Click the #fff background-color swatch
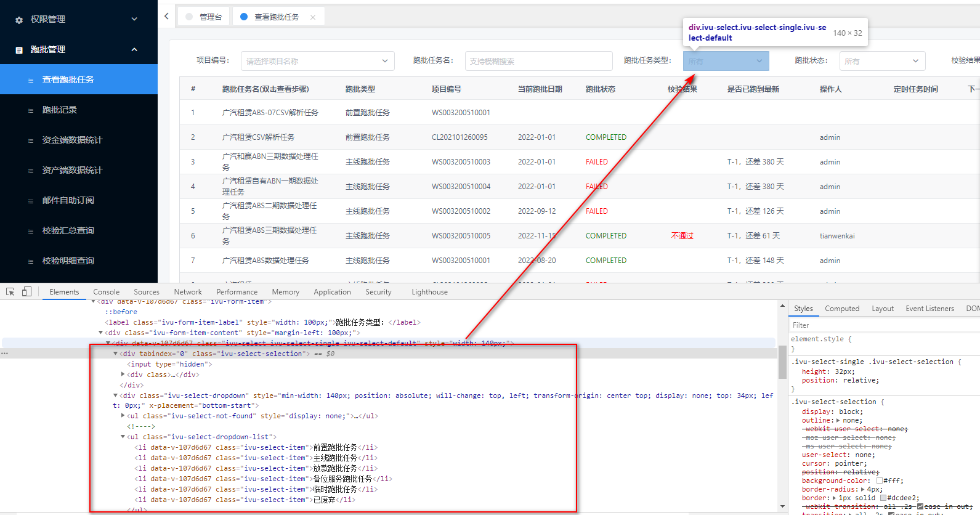Image resolution: width=980 pixels, height=515 pixels. (880, 481)
